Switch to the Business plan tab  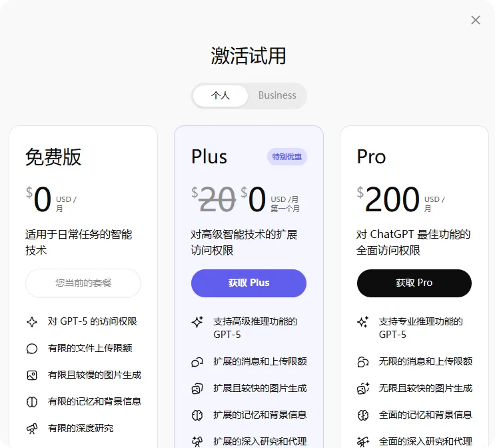(x=277, y=95)
